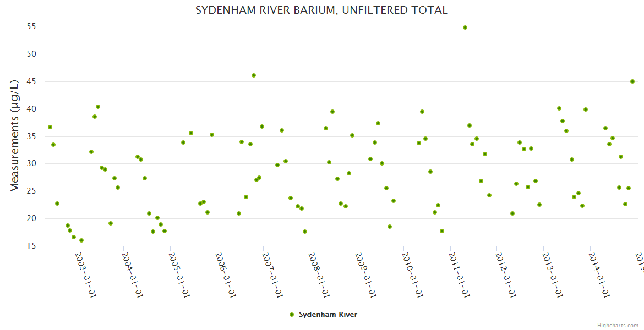Click the lowest data point near 16 µg/L
This screenshot has height=330, width=644.
click(81, 240)
